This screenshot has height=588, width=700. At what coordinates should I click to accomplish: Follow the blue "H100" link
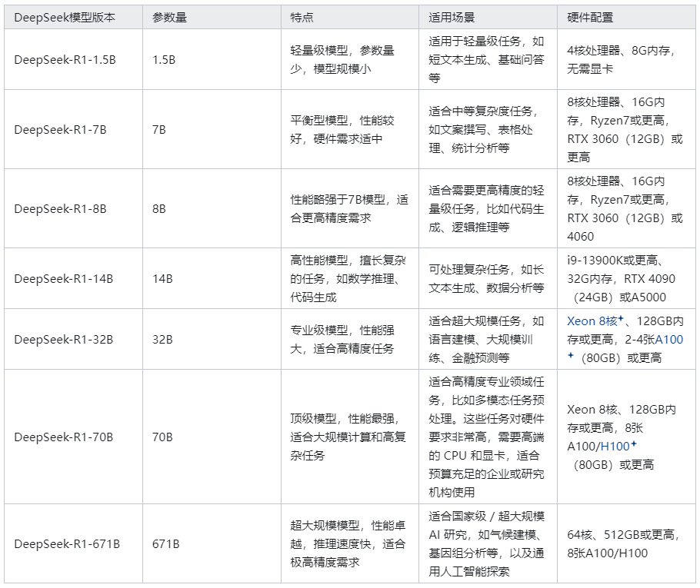[615, 447]
